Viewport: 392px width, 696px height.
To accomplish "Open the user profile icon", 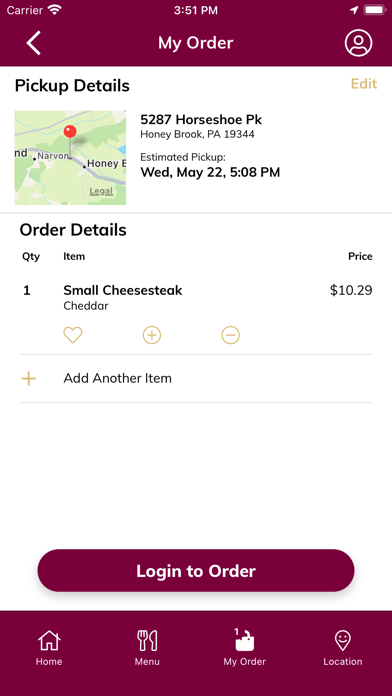I will 358,43.
